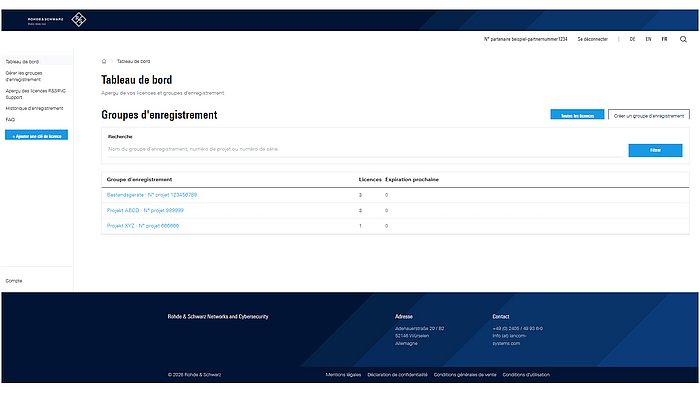The width and height of the screenshot is (700, 393).
Task: Click the Rohde & Schwarz diamond logo
Action: 79,20
